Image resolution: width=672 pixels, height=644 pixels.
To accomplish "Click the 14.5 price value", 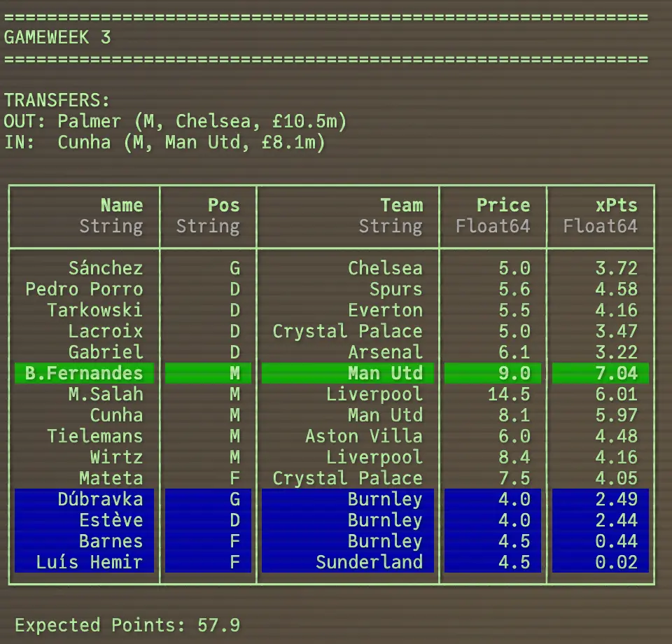I will (x=509, y=394).
